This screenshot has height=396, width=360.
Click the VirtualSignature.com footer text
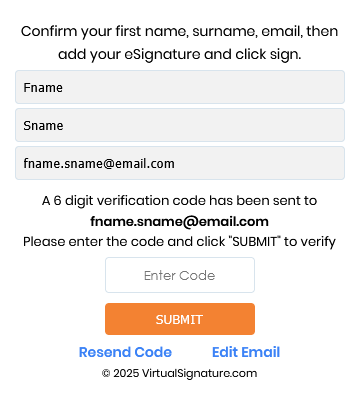point(199,373)
